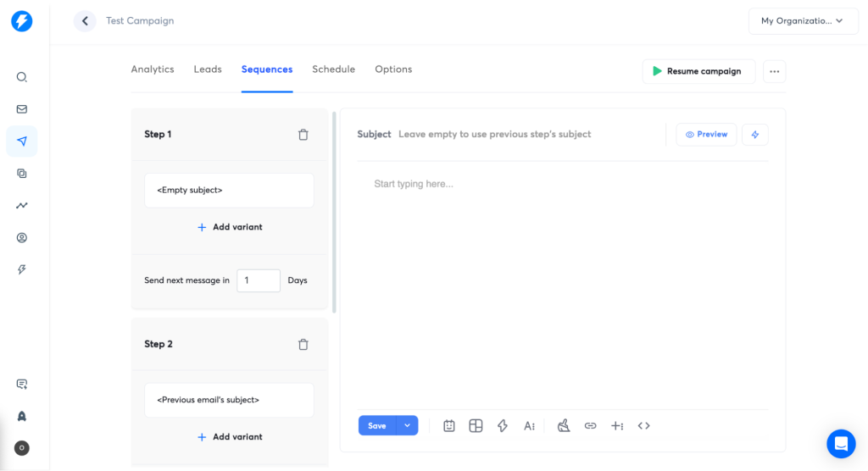Select the Sequences tab
868x471 pixels.
[x=267, y=69]
